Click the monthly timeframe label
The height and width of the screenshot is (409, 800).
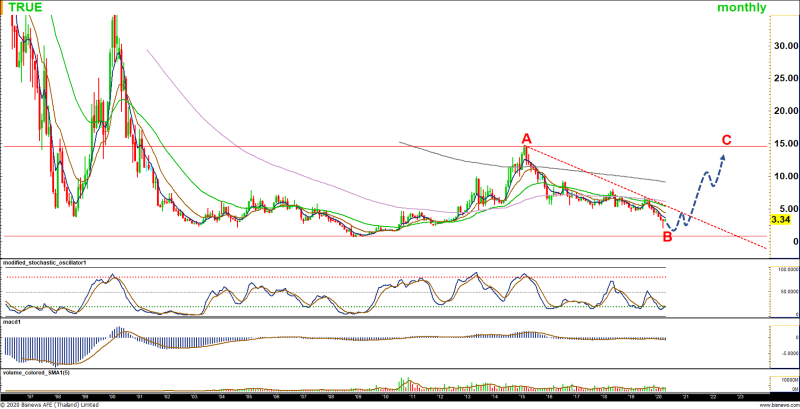coord(741,8)
